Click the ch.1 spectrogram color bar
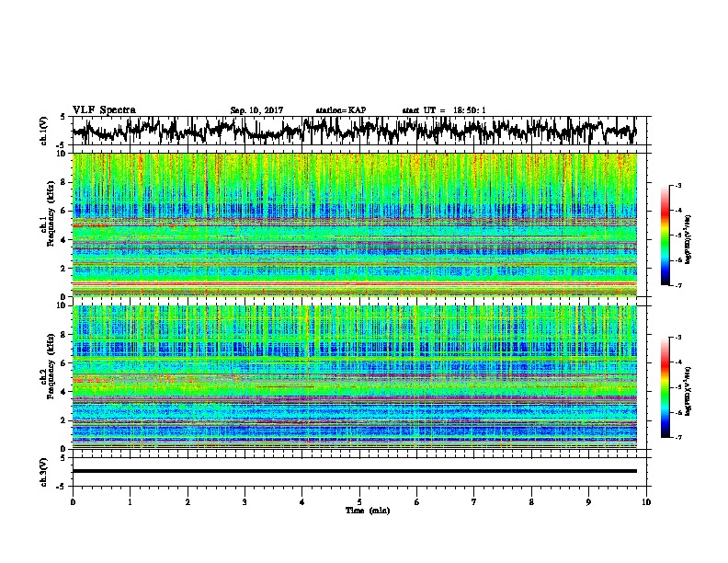The width and height of the screenshot is (728, 563). click(x=665, y=236)
